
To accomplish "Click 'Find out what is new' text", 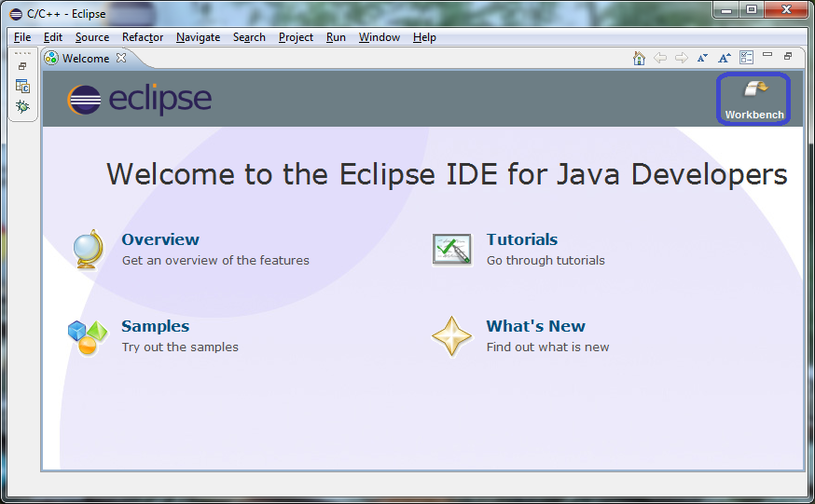I will click(547, 347).
